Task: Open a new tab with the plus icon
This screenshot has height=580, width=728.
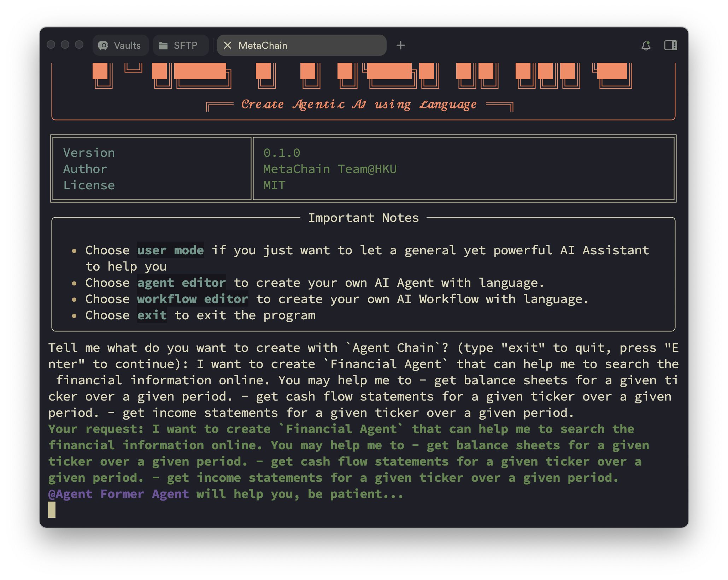Action: point(401,45)
